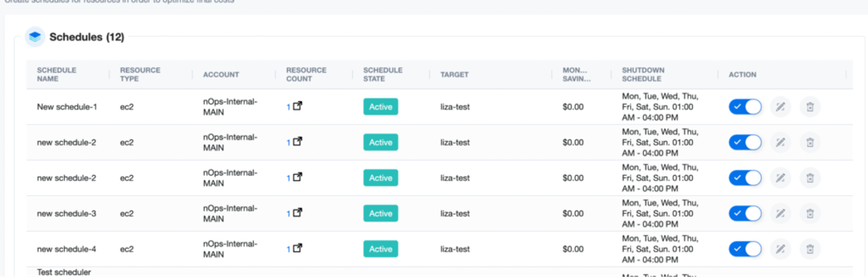This screenshot has height=277, width=868.
Task: Open resource list for New schedule-1
Action: coord(297,106)
